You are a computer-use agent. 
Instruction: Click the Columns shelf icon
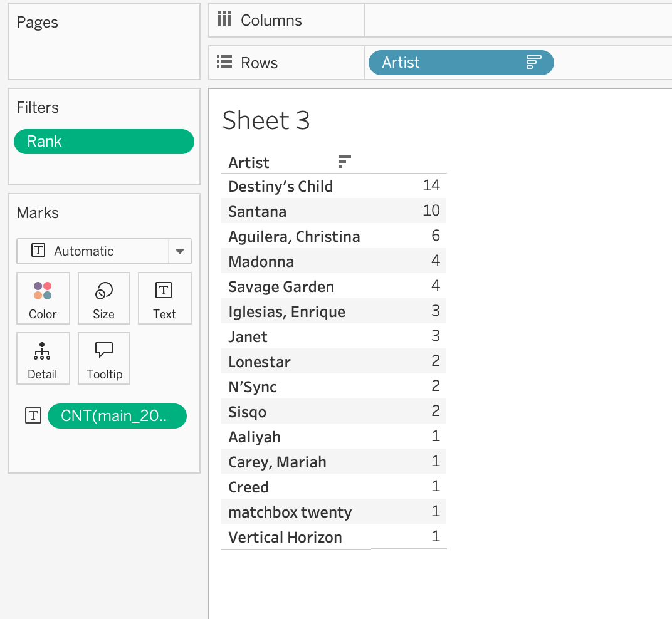click(224, 20)
